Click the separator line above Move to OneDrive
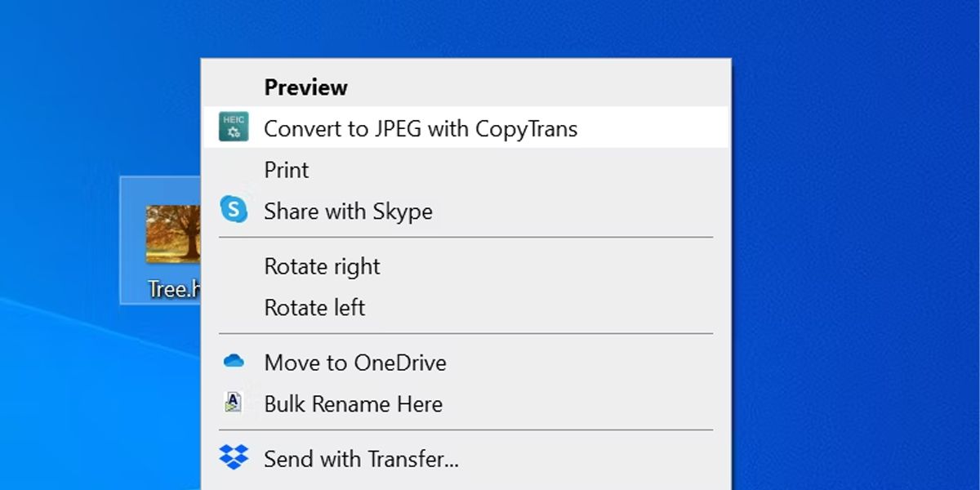This screenshot has height=490, width=980. (x=465, y=333)
